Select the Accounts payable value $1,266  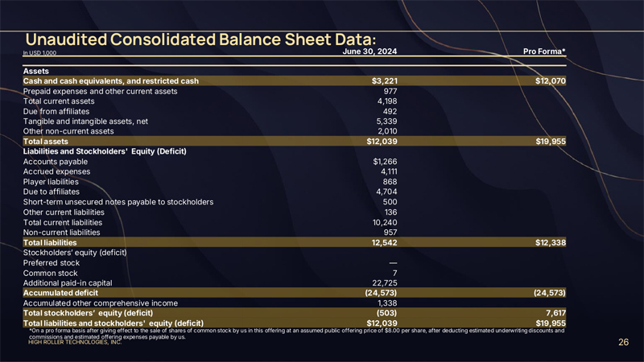click(384, 162)
